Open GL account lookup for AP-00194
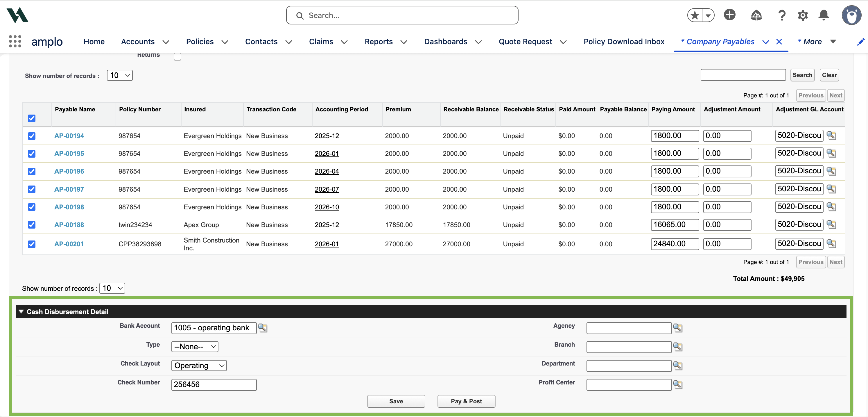 pos(831,136)
